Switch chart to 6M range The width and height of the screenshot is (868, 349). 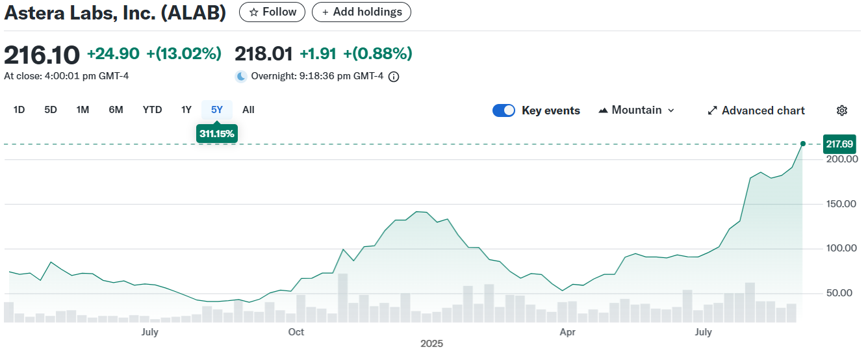pyautogui.click(x=116, y=110)
